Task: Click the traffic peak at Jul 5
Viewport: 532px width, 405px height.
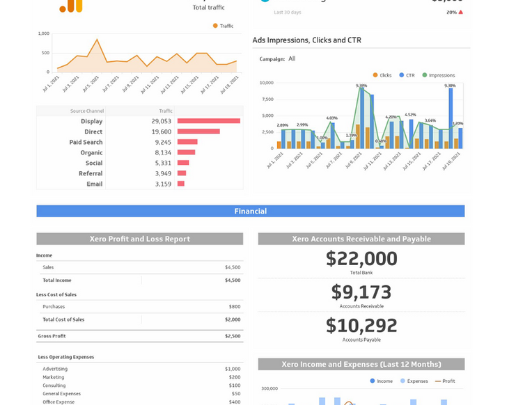Action: coord(97,40)
